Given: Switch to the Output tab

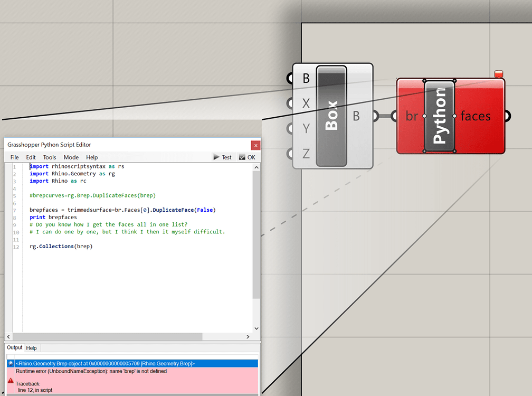Looking at the screenshot, I should coord(15,347).
